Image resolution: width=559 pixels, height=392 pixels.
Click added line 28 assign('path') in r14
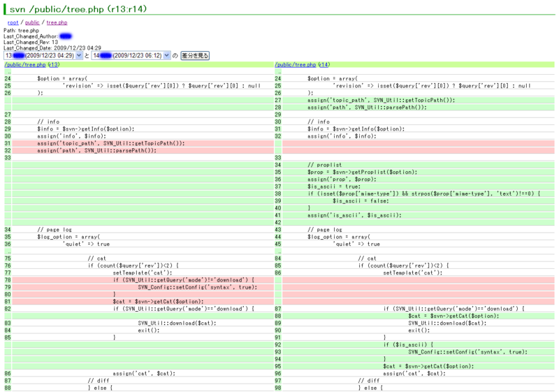367,108
